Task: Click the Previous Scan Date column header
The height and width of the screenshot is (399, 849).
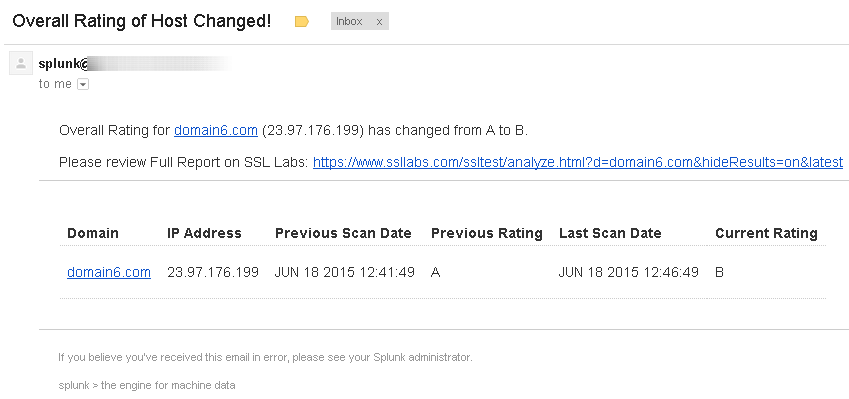Action: (343, 233)
